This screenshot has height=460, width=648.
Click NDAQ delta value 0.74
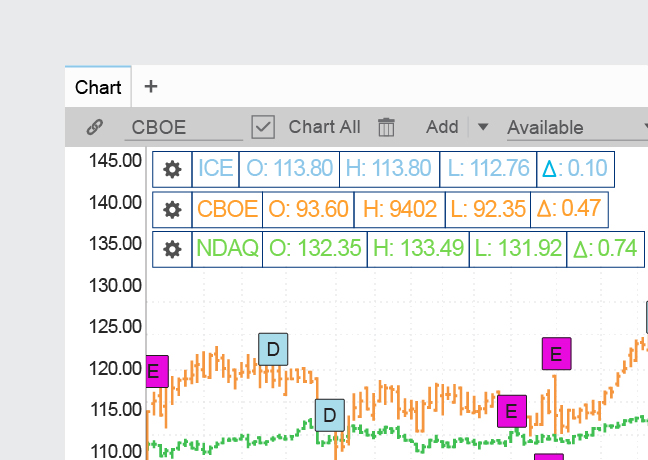coord(605,249)
